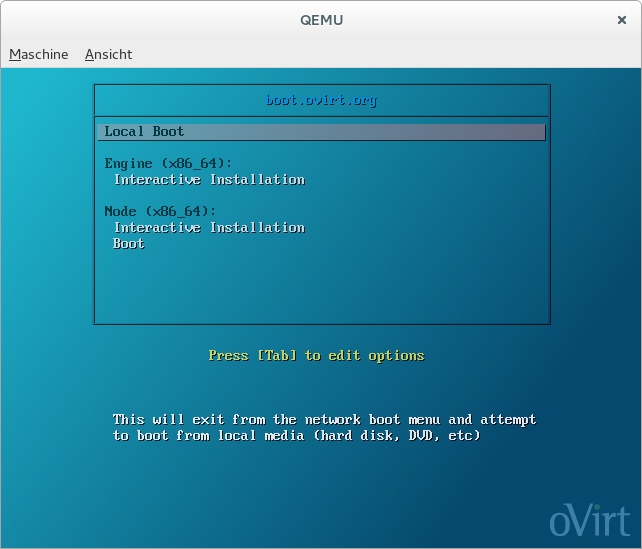Viewport: 642px width, 549px height.
Task: Select the Boot entry under Node
Action: point(129,244)
